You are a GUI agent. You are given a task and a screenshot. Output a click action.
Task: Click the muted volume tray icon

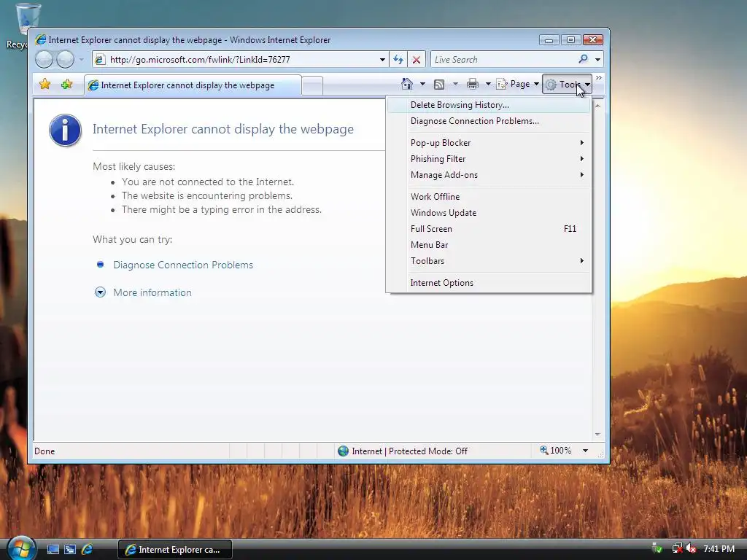[x=691, y=548]
